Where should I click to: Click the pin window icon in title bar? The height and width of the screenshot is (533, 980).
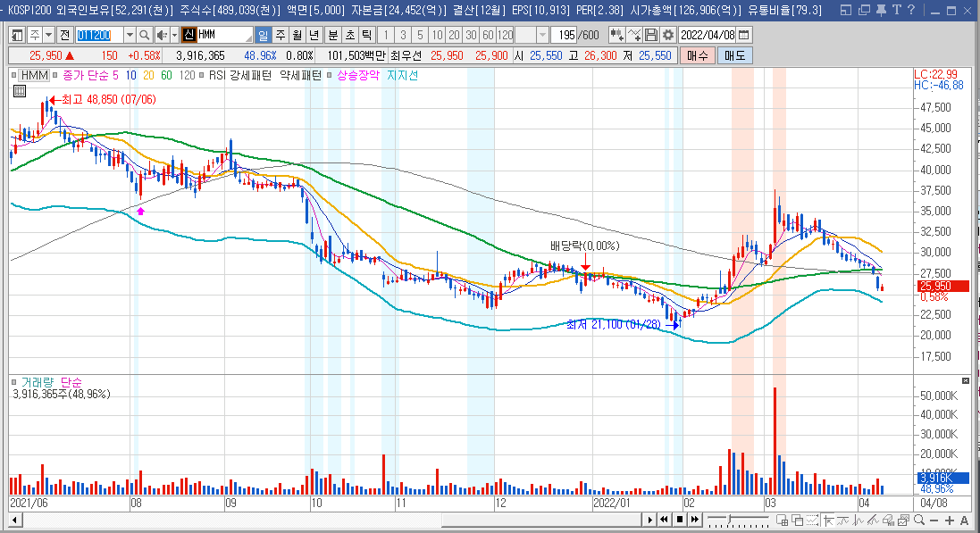(881, 10)
